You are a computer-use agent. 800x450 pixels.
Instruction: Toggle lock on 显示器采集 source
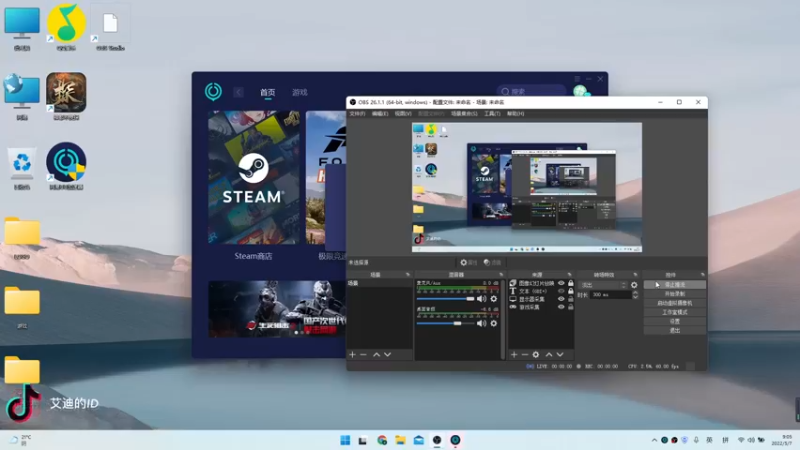click(x=570, y=299)
